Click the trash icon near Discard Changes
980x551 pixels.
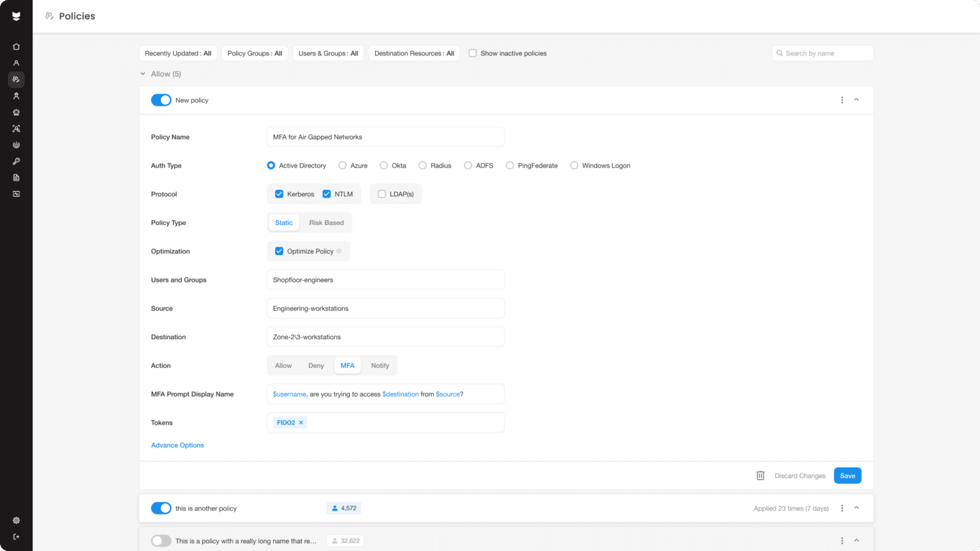760,475
